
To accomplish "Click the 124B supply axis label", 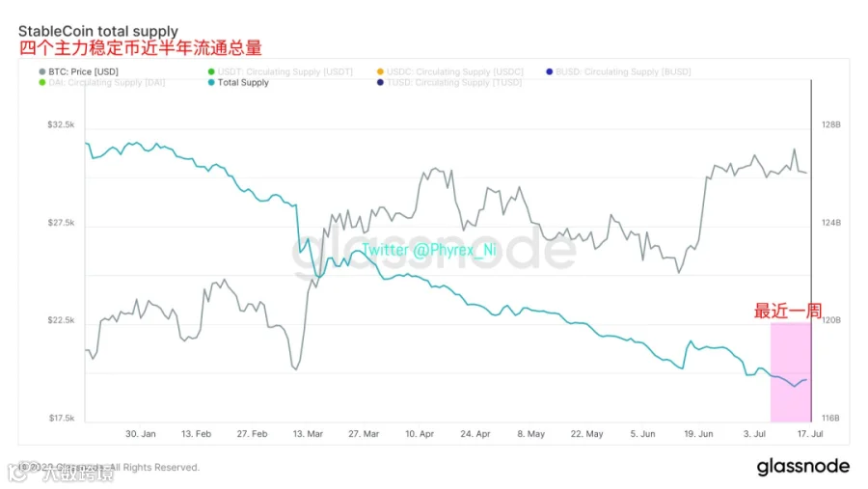I will (x=831, y=223).
